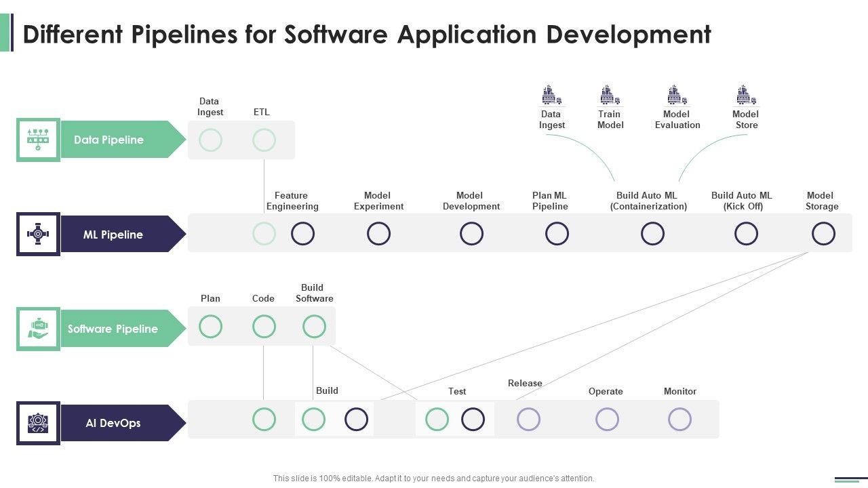Click factory icon above top-right Data Ingest
The image size is (868, 488).
[551, 96]
